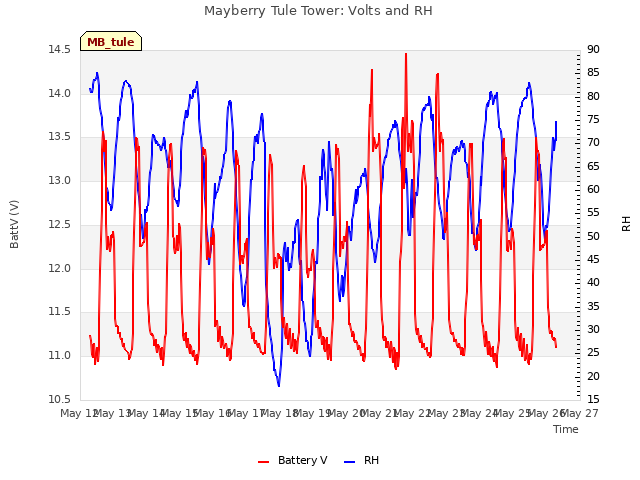Click the 70 right axis tick
Screen dimensions: 640x480
click(x=593, y=143)
